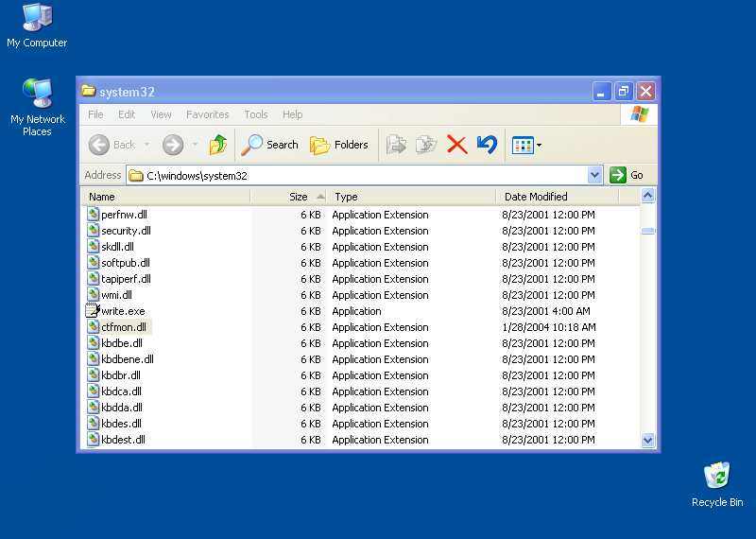Click the Application type cell of write.exe

coord(357,311)
